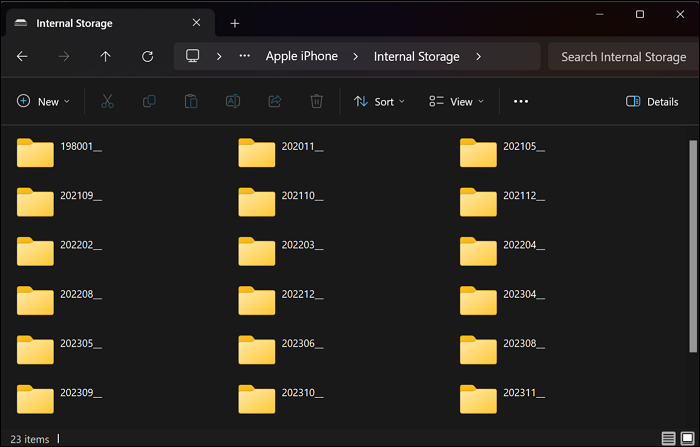This screenshot has height=447, width=700.
Task: Refresh the current folder view
Action: (x=148, y=57)
